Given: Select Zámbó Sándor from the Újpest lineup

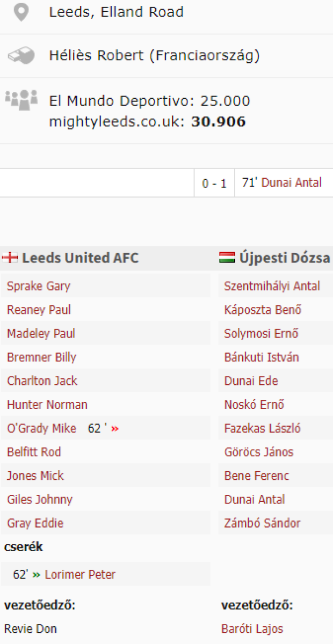Looking at the screenshot, I should (262, 523).
